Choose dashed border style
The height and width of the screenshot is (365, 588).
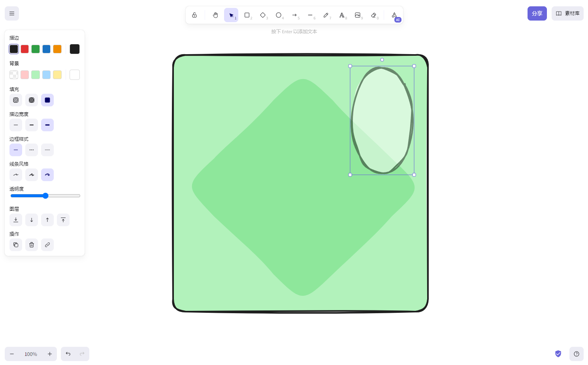(32, 150)
